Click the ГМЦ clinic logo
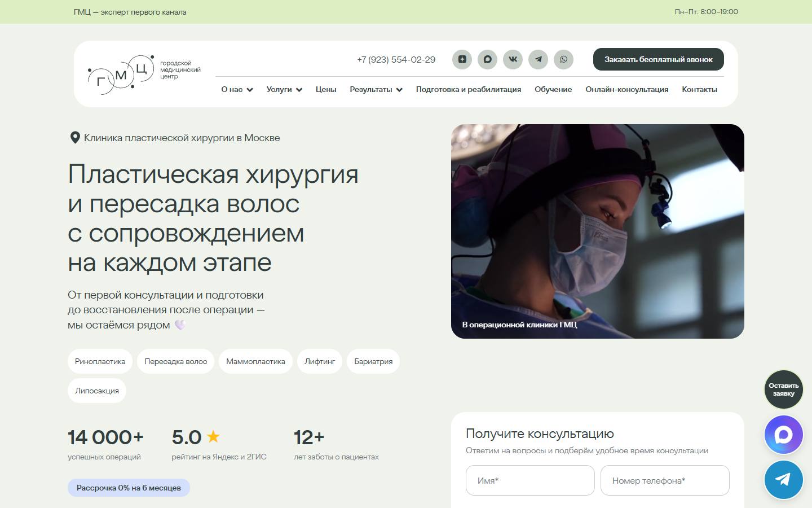This screenshot has width=812, height=508. 144,74
